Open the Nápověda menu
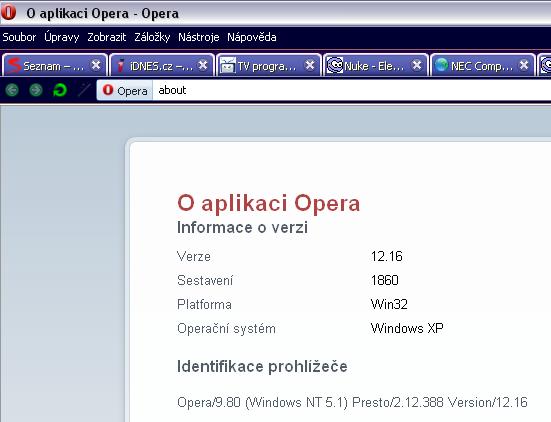Image resolution: width=551 pixels, height=422 pixels. tap(252, 37)
